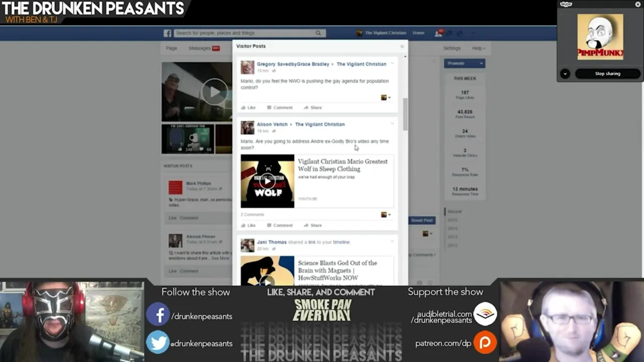
Task: Open the globe notifications icon
Action: pyautogui.click(x=461, y=33)
